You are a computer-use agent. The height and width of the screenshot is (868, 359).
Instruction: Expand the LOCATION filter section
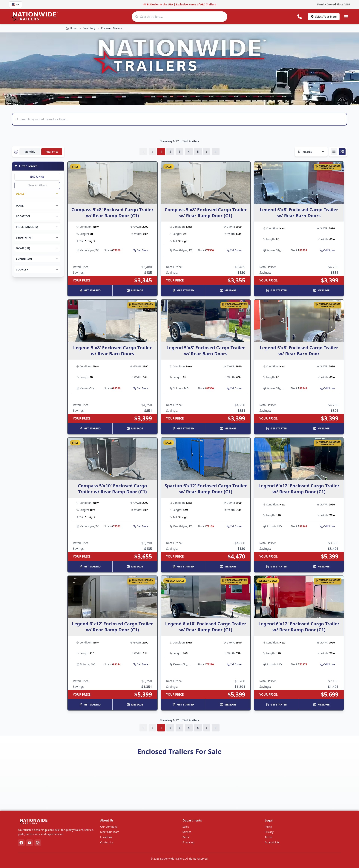click(x=37, y=216)
